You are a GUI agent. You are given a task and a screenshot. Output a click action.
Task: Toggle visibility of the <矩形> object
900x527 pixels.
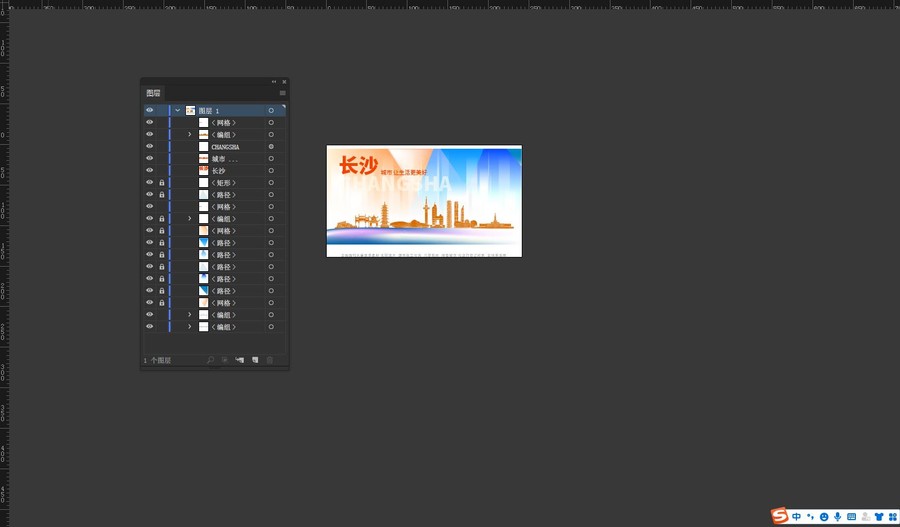(150, 183)
